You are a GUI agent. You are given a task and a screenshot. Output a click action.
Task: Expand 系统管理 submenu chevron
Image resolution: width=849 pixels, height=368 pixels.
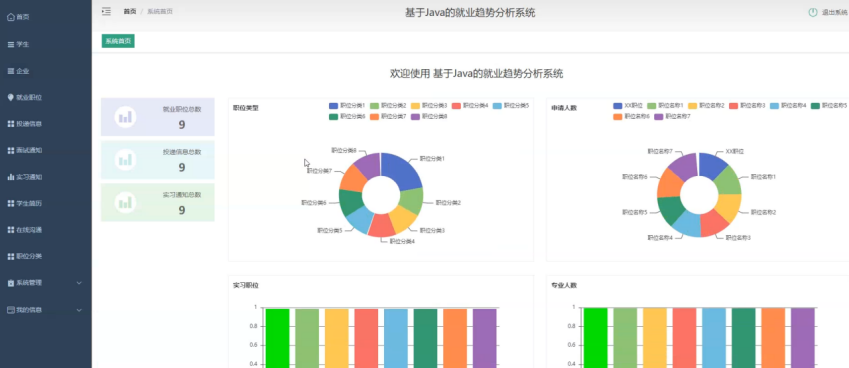pos(80,283)
